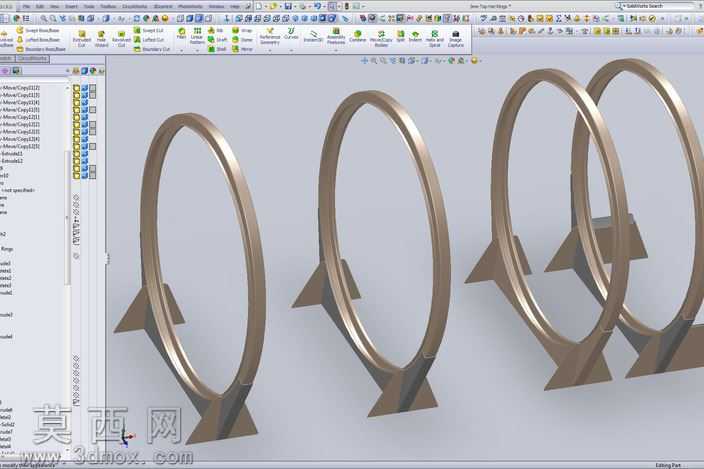The height and width of the screenshot is (469, 704).
Task: Click the Save icon in the top toolbar
Action: tap(288, 6)
